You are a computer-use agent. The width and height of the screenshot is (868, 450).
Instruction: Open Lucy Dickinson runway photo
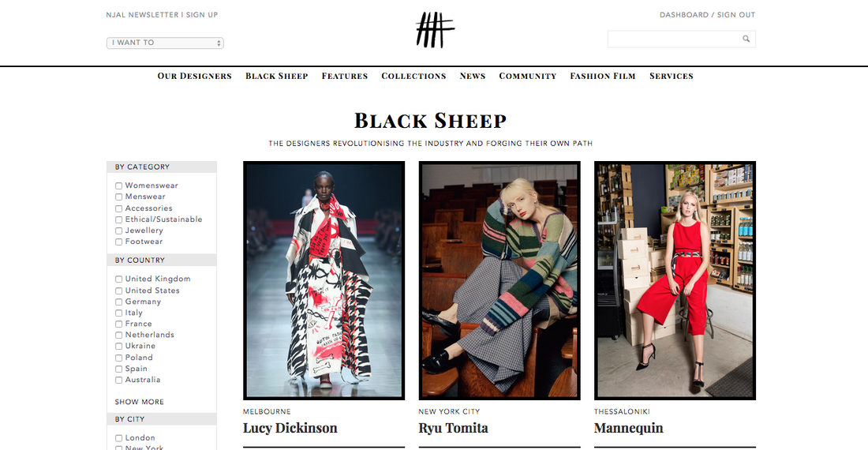(324, 280)
